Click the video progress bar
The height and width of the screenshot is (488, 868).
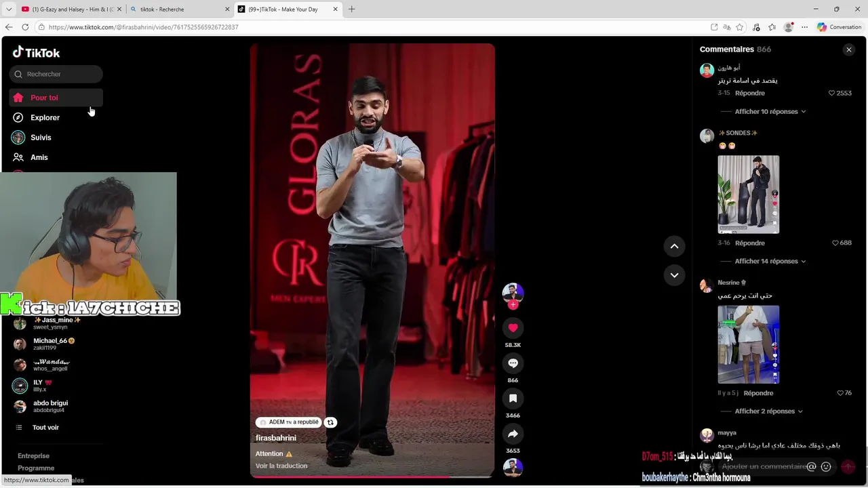[372, 476]
